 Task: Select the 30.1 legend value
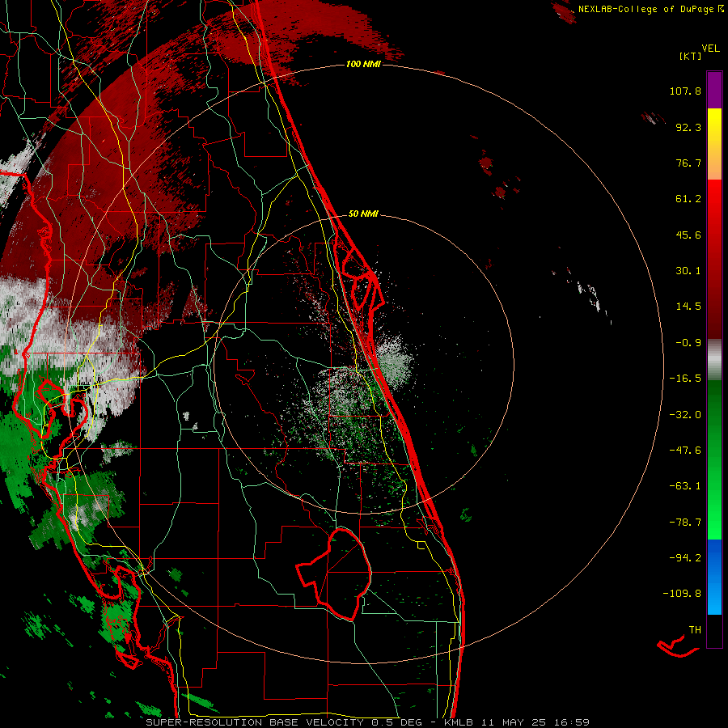tap(688, 271)
